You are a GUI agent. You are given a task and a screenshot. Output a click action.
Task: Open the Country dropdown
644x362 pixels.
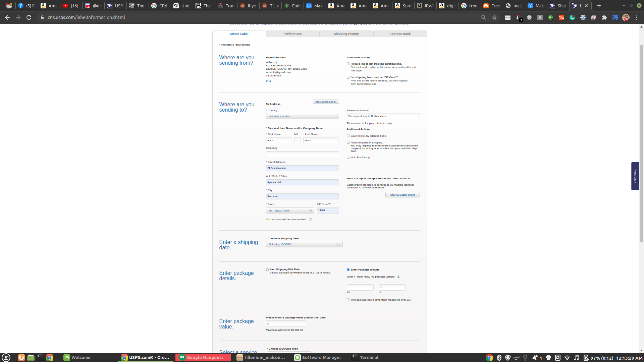pyautogui.click(x=302, y=116)
